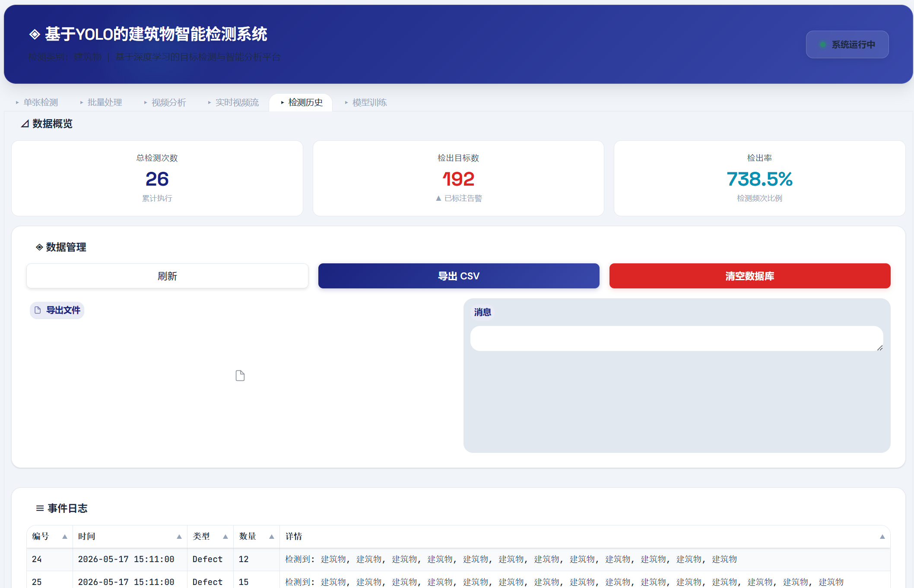Click the Defect type cell in row 24
The width and height of the screenshot is (914, 588).
[210, 560]
